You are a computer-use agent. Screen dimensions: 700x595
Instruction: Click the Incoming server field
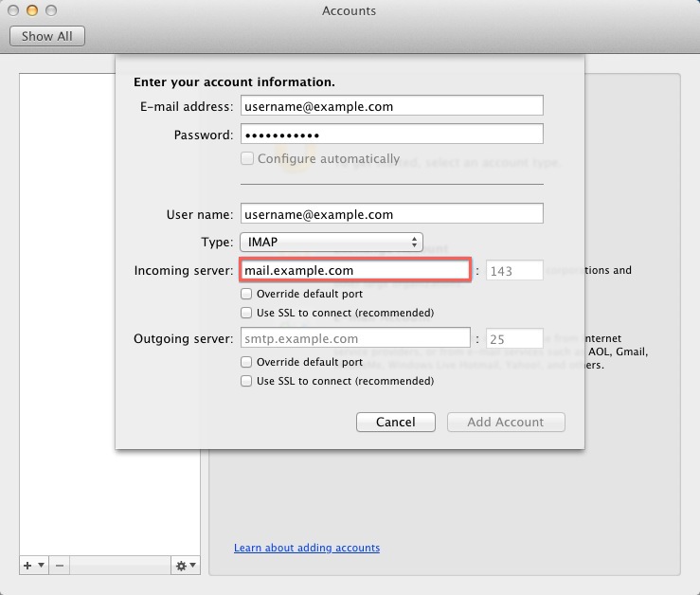(354, 271)
